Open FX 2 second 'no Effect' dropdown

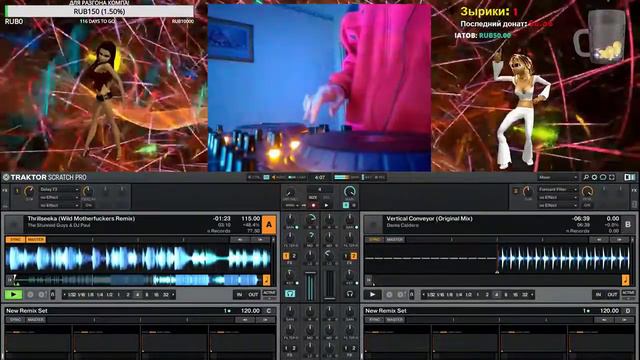557,198
